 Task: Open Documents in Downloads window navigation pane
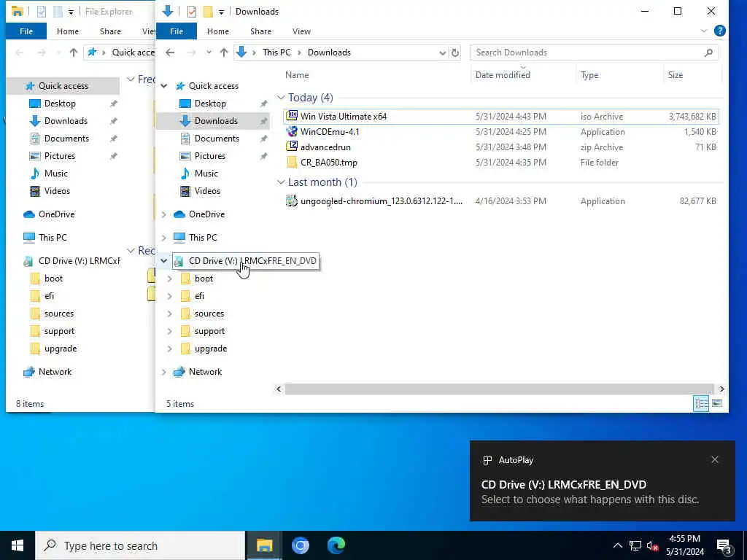point(217,138)
